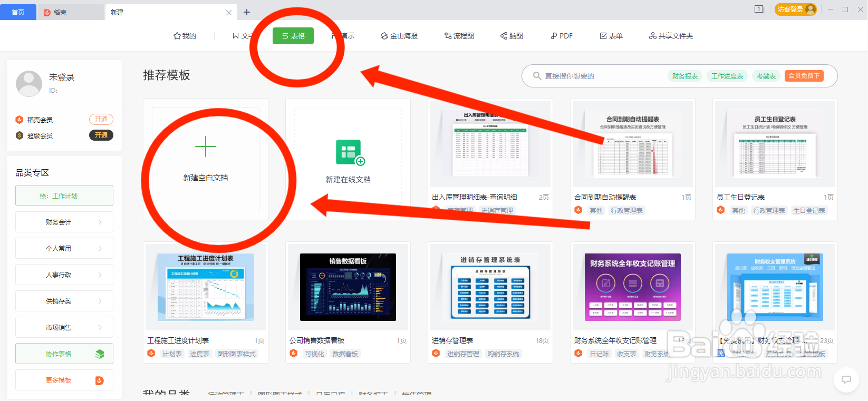Open 出入库管理明细表 template thumbnail

tap(490, 144)
